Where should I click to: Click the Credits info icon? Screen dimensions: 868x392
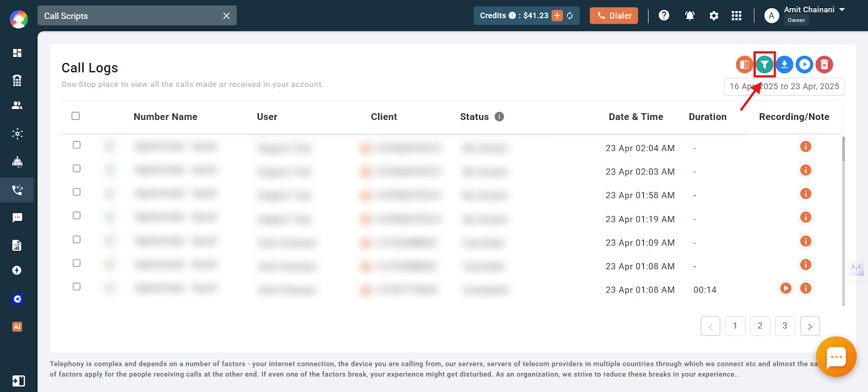coord(512,15)
